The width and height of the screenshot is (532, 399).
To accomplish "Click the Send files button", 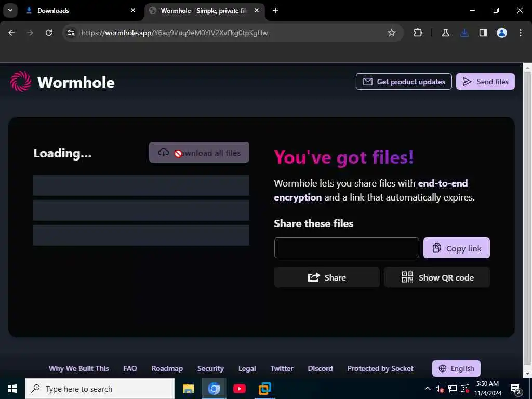I will [x=485, y=82].
